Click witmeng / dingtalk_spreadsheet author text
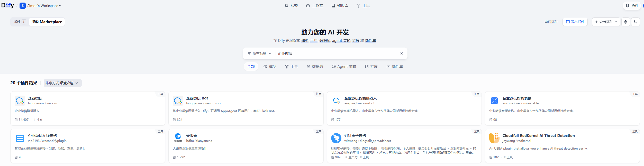644x166 pixels. (x=368, y=141)
